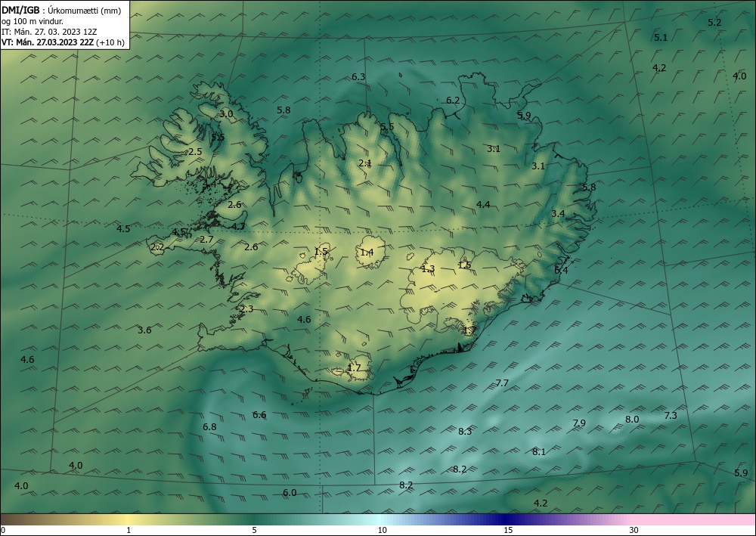Select the 6.2 value on the map
Screen dimensions: 756x536
(x=453, y=101)
